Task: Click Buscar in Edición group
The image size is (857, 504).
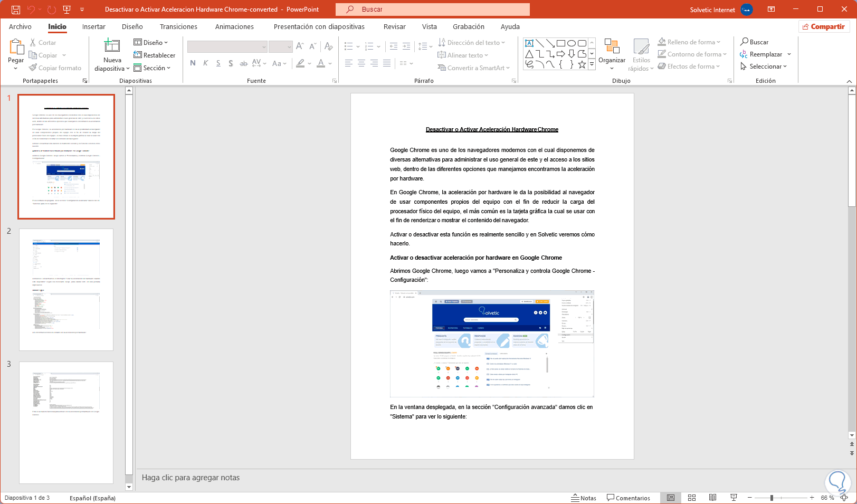Action: tap(755, 42)
